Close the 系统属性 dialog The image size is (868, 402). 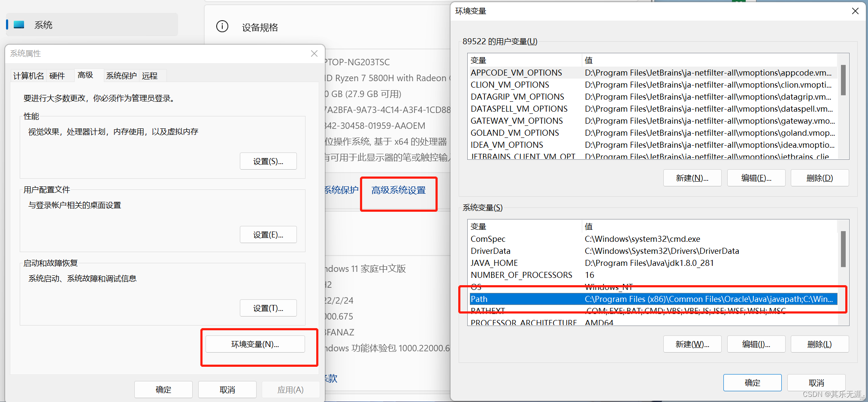pyautogui.click(x=314, y=54)
